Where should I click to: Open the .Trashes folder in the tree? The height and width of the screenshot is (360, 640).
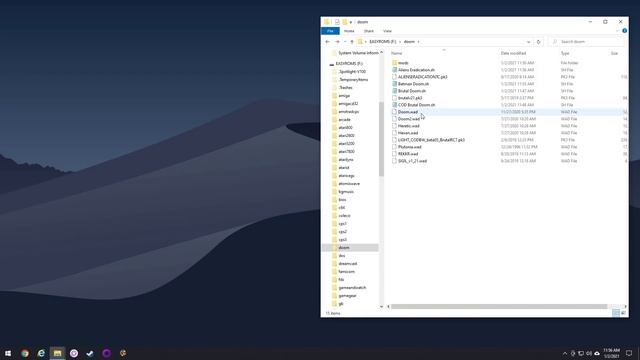(x=345, y=87)
